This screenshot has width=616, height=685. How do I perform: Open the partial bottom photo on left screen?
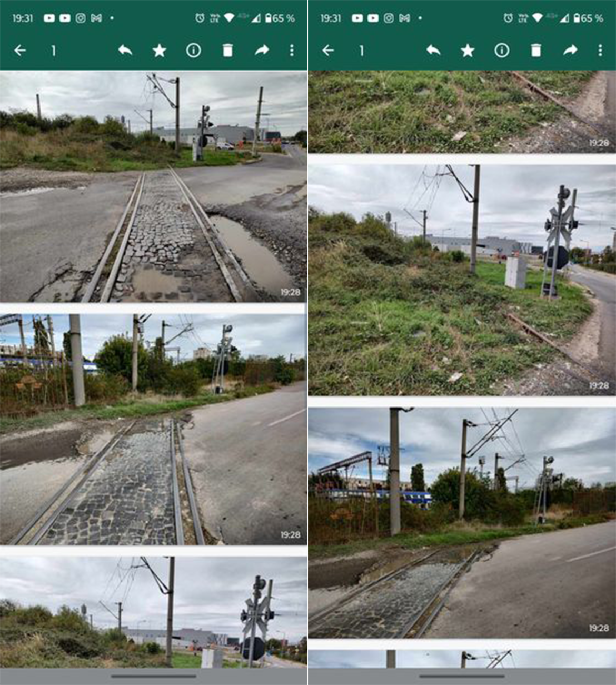click(x=153, y=612)
